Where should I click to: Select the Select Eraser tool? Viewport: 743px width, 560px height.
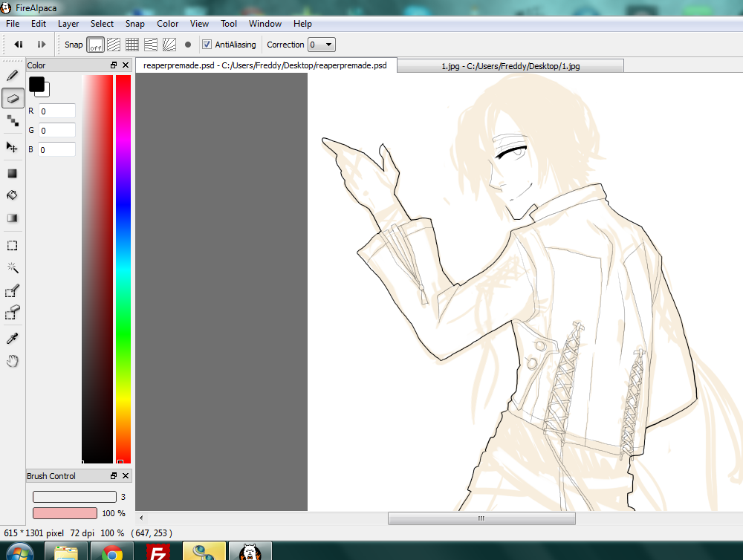13,312
